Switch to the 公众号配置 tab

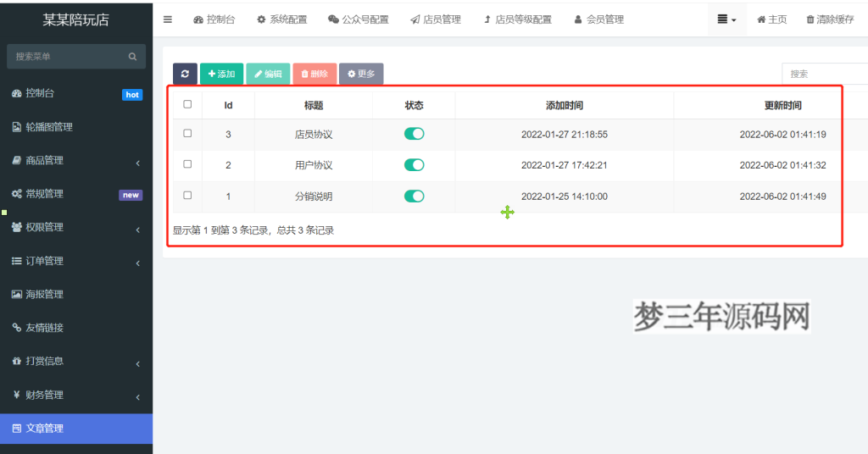click(359, 19)
